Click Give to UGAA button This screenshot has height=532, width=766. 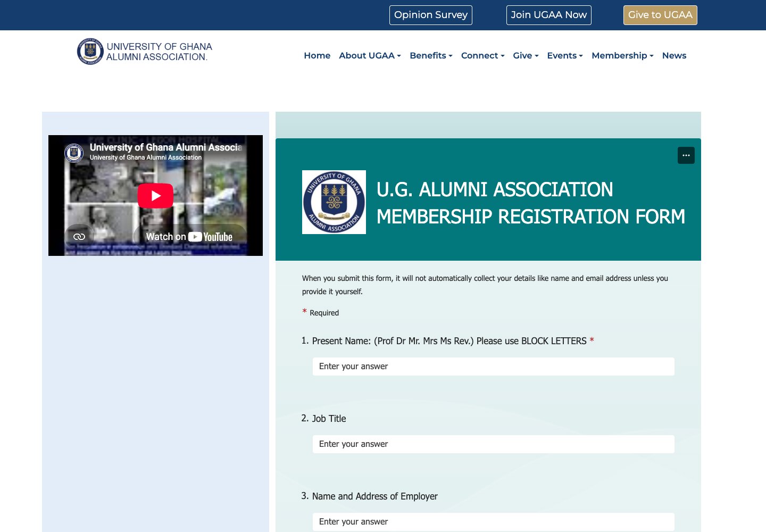pyautogui.click(x=660, y=15)
